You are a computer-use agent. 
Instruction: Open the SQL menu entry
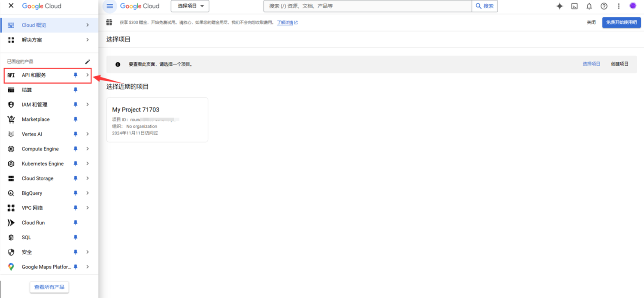(49, 238)
